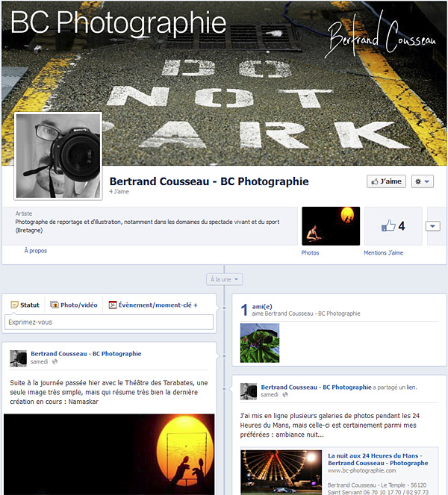448x495 pixels.
Task: Click the Statut note icon
Action: [14, 305]
